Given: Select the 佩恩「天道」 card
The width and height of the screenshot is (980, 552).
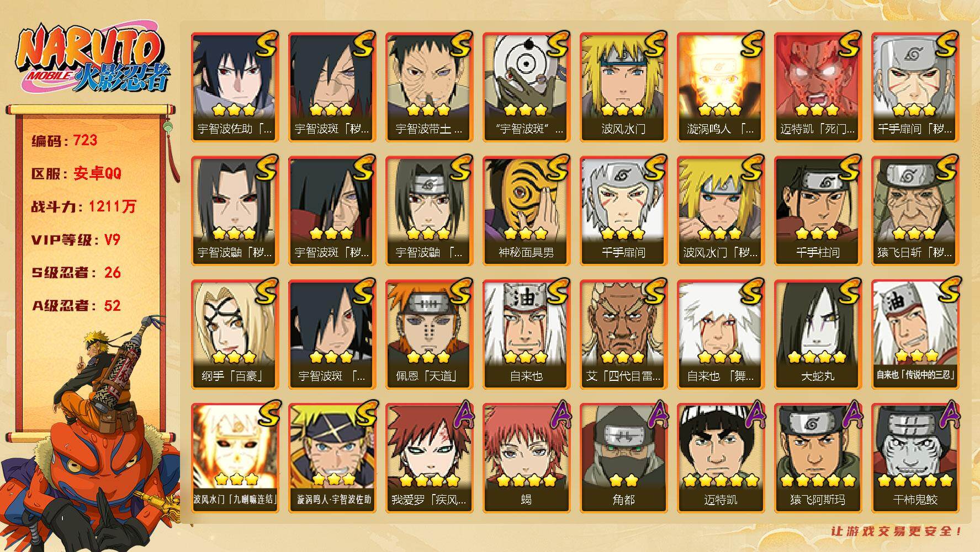Looking at the screenshot, I should pos(429,334).
